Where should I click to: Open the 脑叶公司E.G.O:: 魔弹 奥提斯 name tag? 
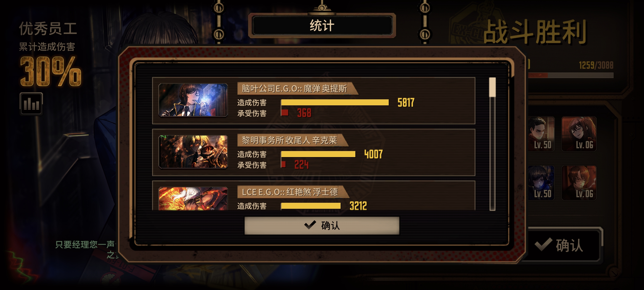(298, 88)
